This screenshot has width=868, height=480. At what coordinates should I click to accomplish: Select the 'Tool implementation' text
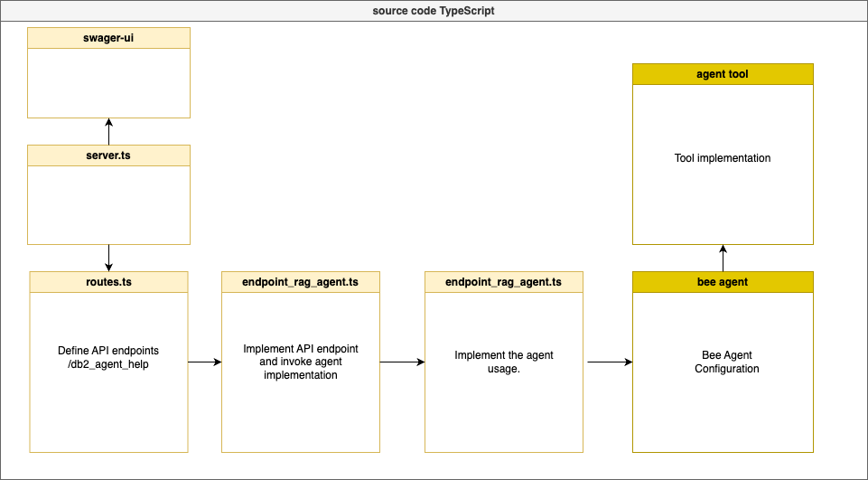(x=723, y=158)
